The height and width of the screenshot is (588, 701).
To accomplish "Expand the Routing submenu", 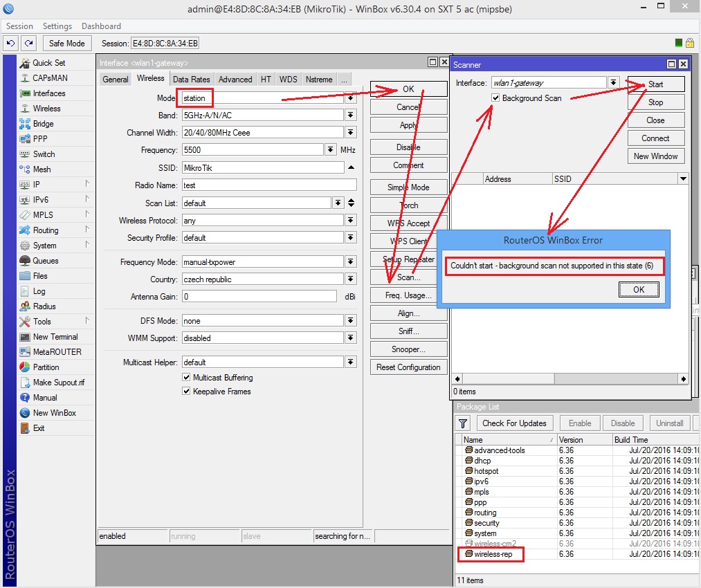I will point(87,229).
